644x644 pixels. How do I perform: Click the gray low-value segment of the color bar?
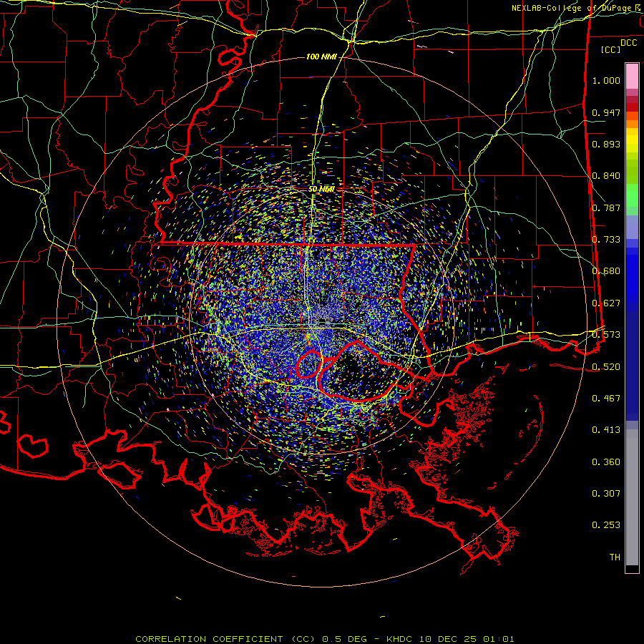click(x=632, y=497)
